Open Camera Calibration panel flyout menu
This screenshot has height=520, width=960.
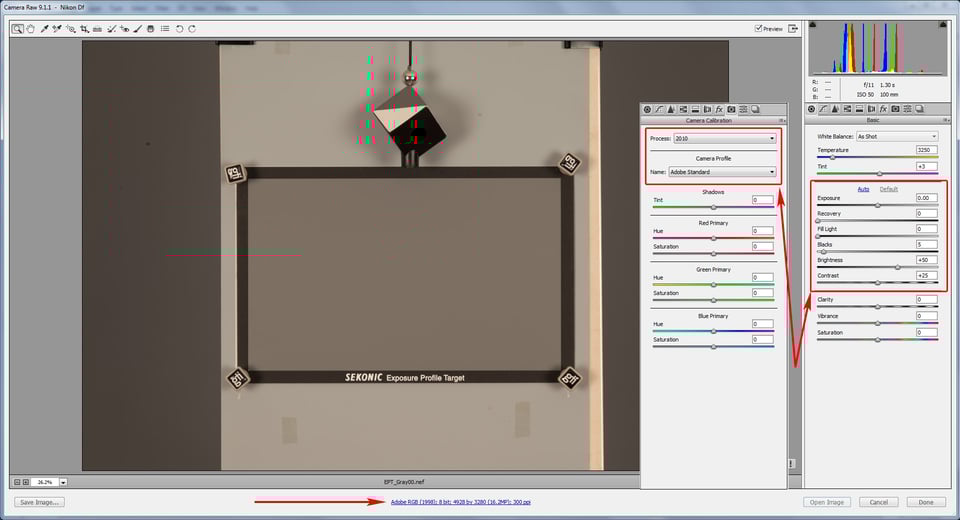(782, 121)
